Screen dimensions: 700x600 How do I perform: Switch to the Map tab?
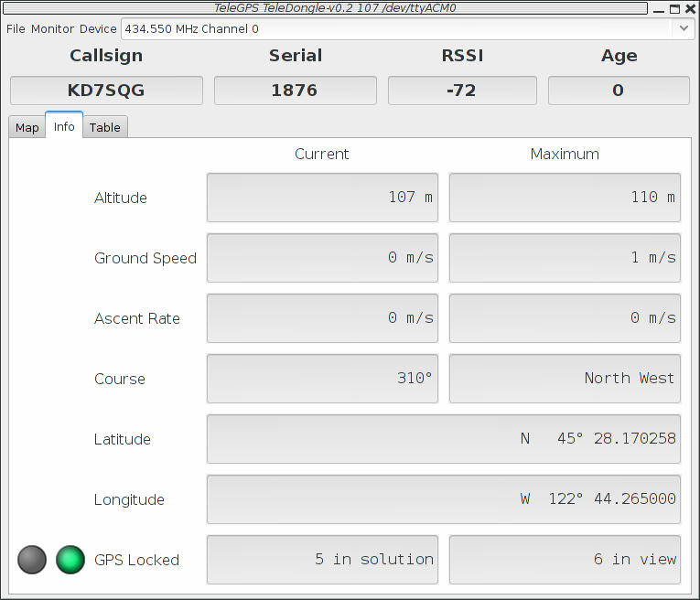click(27, 127)
